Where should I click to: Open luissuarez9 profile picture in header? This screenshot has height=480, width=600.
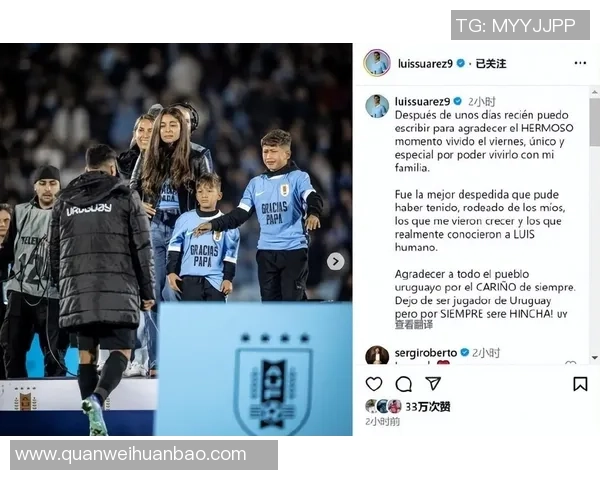click(x=377, y=63)
